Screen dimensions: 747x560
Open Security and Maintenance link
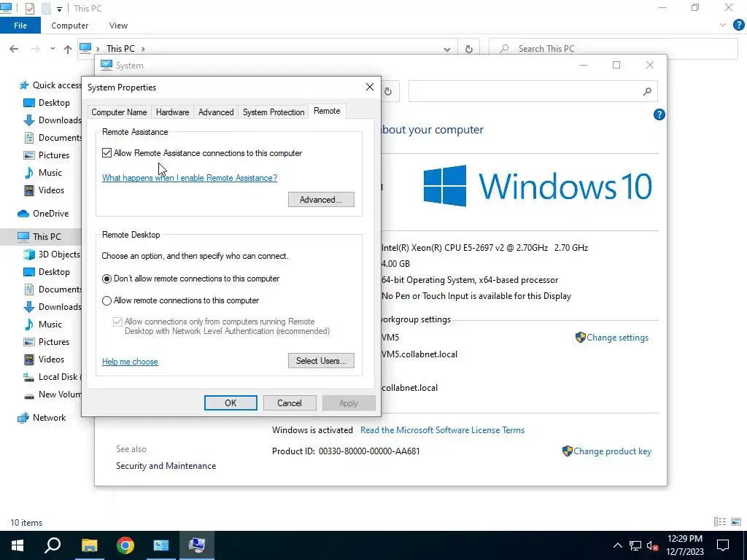pos(166,466)
